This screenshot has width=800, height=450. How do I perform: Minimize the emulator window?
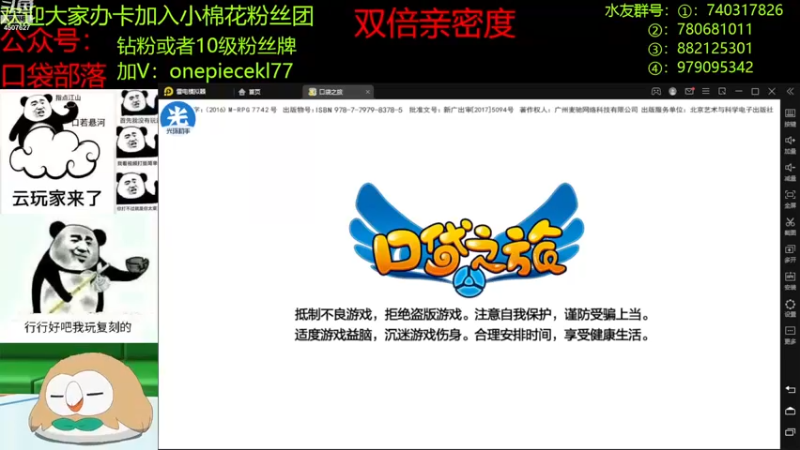tap(738, 91)
